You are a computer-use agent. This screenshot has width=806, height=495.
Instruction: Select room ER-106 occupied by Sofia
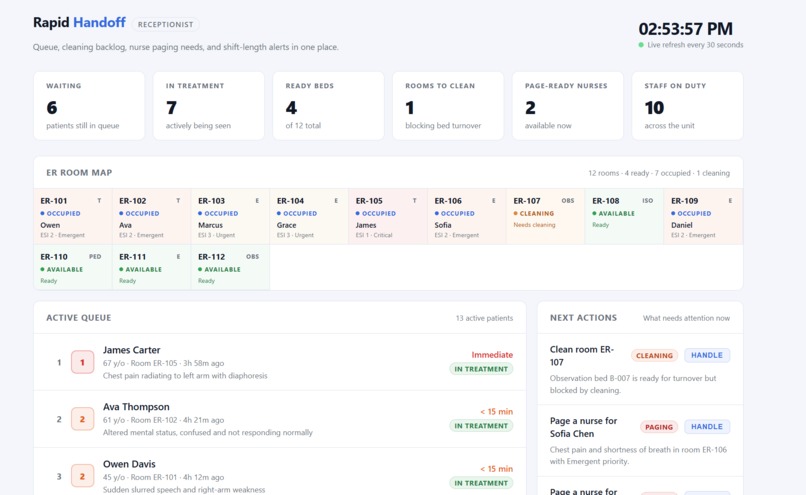coord(466,216)
